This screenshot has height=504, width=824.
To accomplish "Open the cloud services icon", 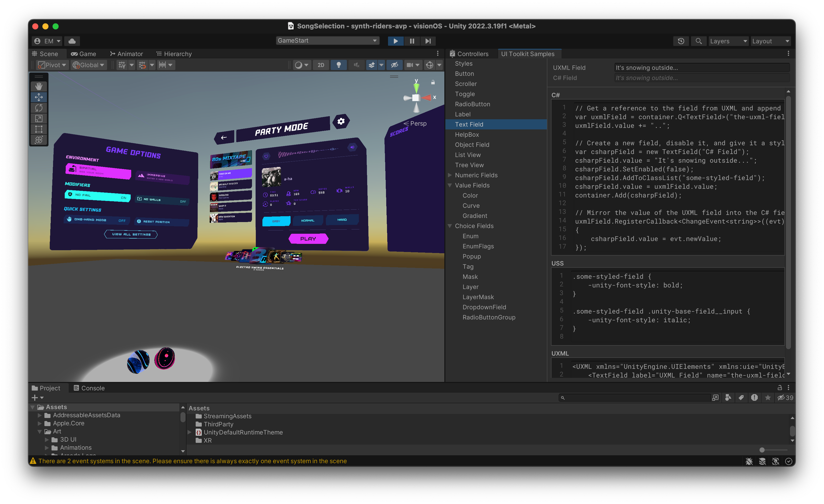I will click(72, 41).
